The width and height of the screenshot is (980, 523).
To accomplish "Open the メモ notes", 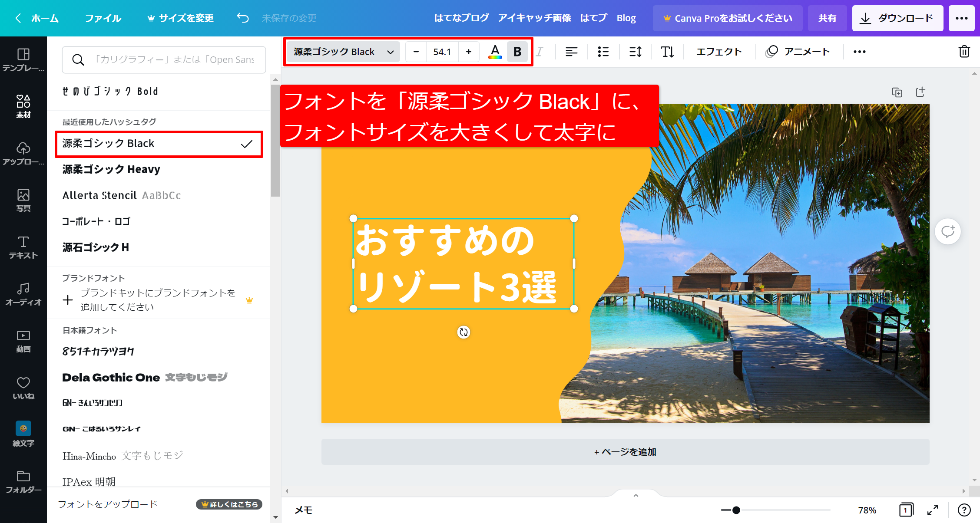I will pyautogui.click(x=304, y=510).
